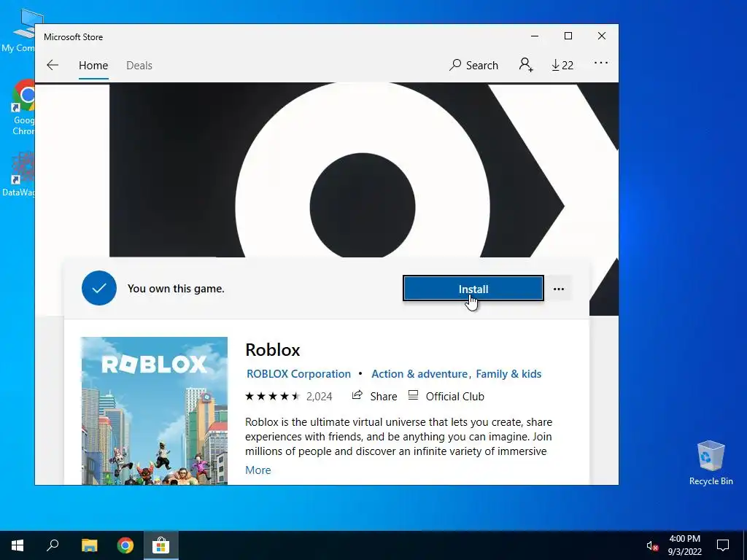Maximize the Microsoft Store window
The width and height of the screenshot is (747, 560).
pos(568,36)
